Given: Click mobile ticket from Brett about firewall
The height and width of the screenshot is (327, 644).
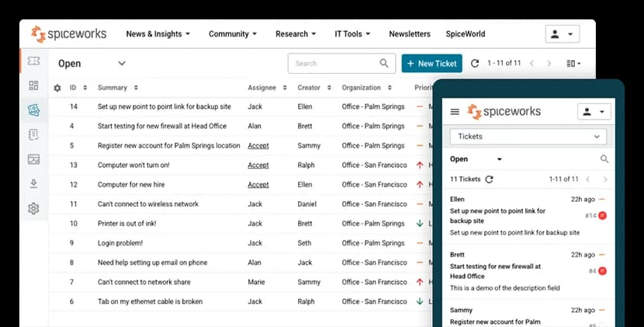Looking at the screenshot, I should [528, 272].
